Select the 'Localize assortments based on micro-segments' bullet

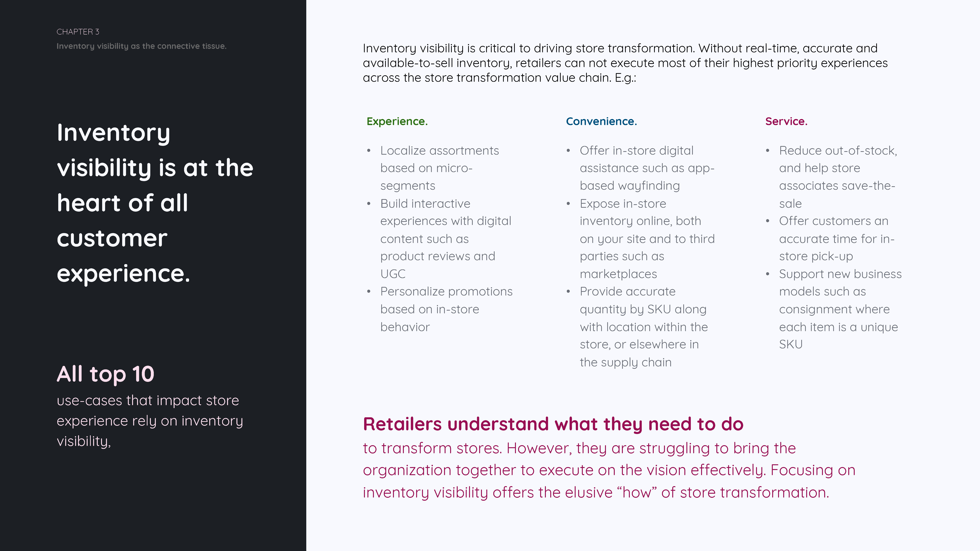coord(439,168)
